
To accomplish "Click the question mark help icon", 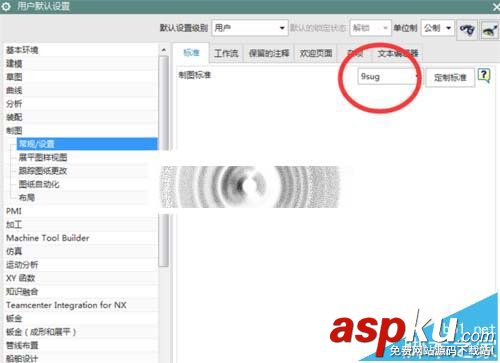I will click(484, 75).
